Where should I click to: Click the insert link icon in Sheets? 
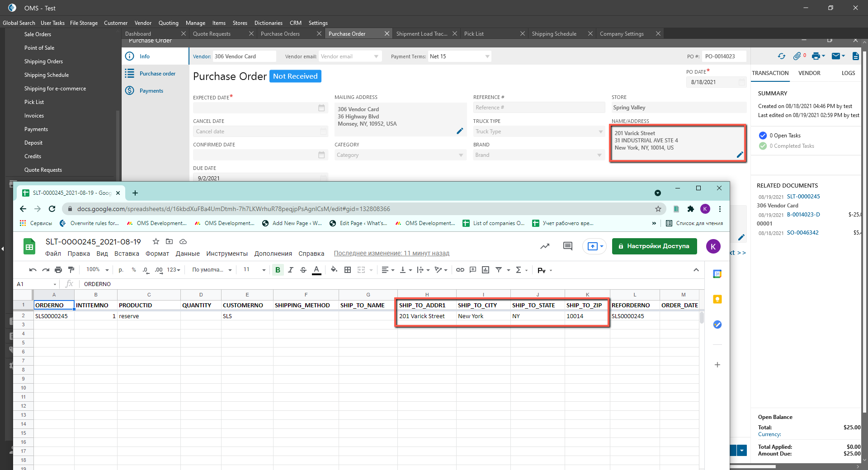click(x=460, y=270)
